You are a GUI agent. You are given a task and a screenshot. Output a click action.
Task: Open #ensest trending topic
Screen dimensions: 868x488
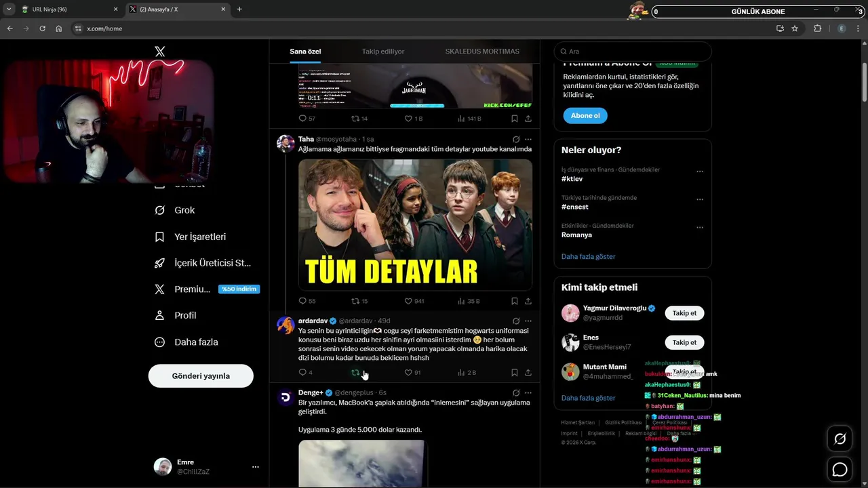pyautogui.click(x=575, y=207)
